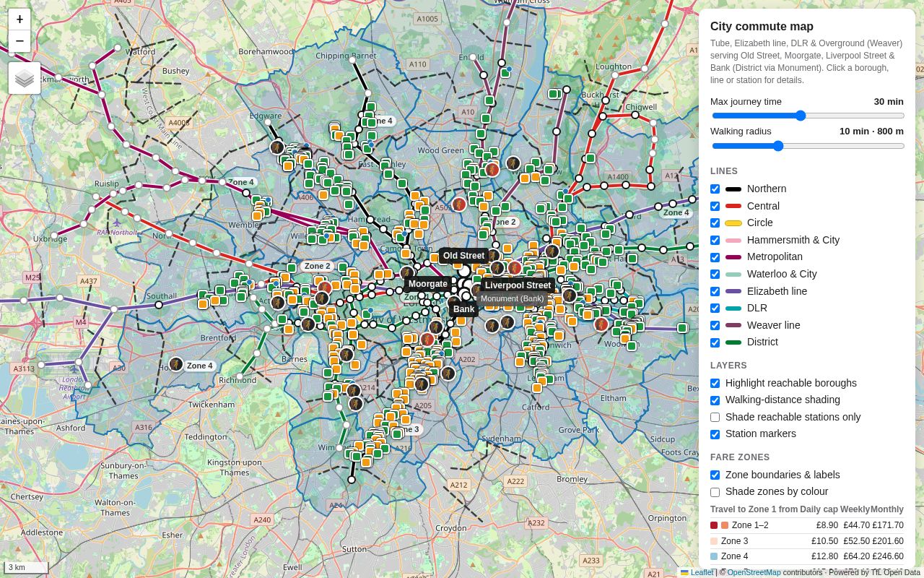Viewport: 924px width, 578px height.
Task: Click the Richmond District line station dot
Action: [x=240, y=377]
